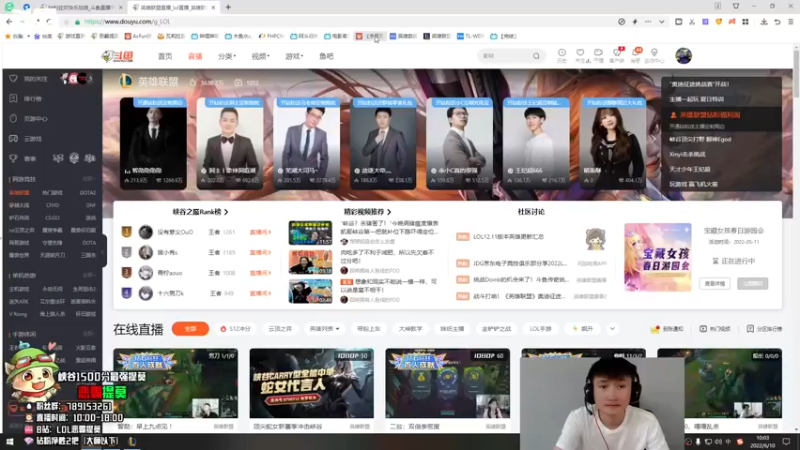The image size is (800, 450).
Task: Open the user avatar profile menu
Action: point(684,56)
